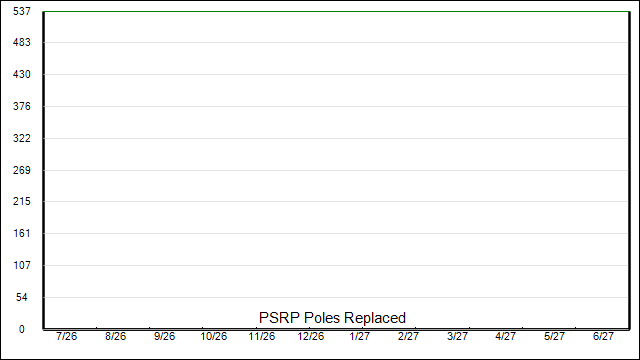Click the 2/27 month label
The width and height of the screenshot is (640, 360).
(408, 336)
